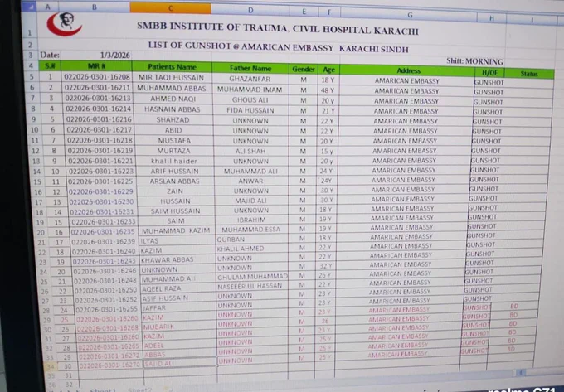The height and width of the screenshot is (392, 564).
Task: Select patient MUHAMMAD ABBAS
Action: [172, 88]
